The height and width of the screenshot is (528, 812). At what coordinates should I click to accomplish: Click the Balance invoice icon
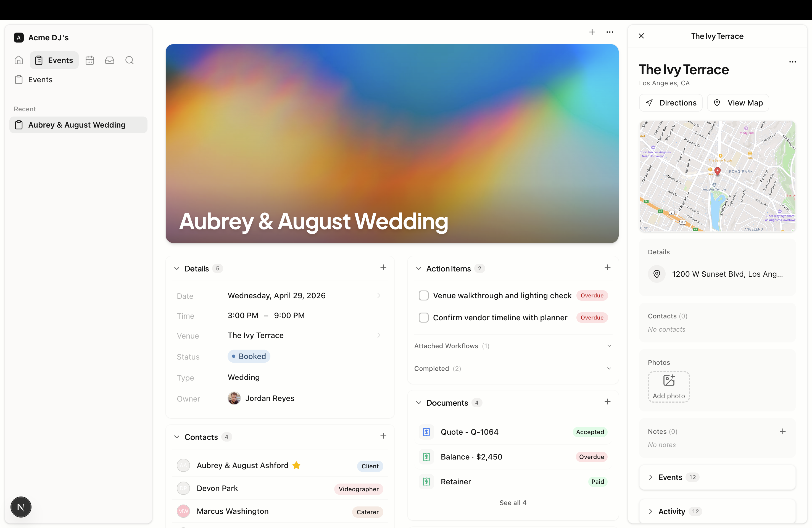click(426, 457)
